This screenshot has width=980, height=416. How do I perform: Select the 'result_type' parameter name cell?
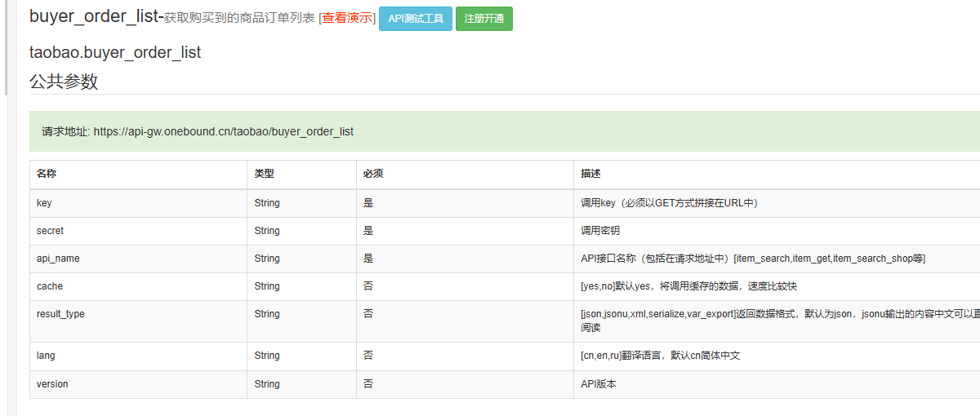[x=138, y=321]
